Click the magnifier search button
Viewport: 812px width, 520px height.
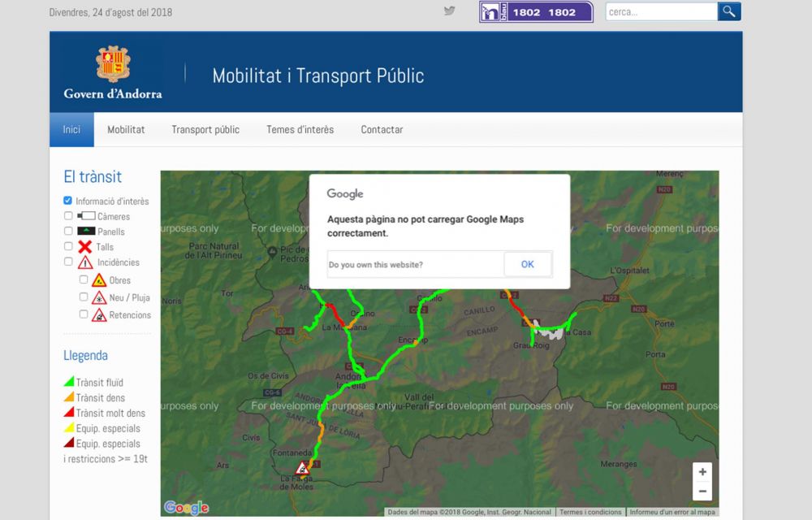(729, 11)
